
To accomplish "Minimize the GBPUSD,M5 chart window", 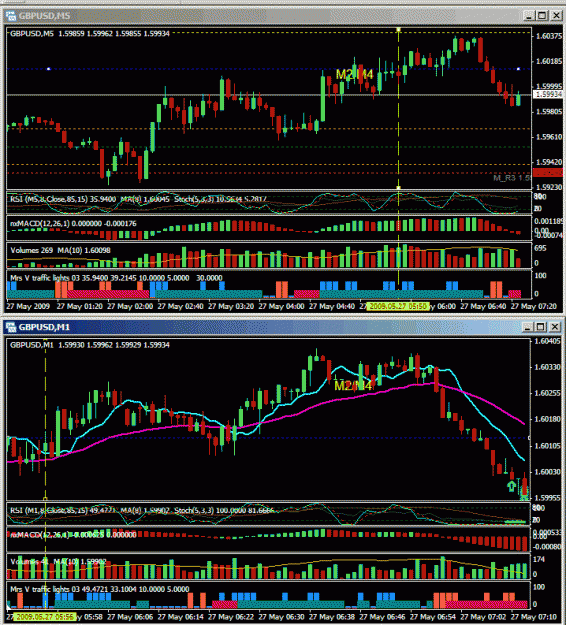I will click(529, 16).
